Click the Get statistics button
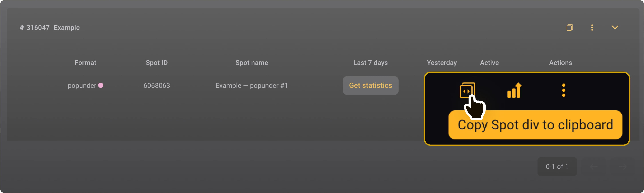The width and height of the screenshot is (644, 193). tap(371, 85)
